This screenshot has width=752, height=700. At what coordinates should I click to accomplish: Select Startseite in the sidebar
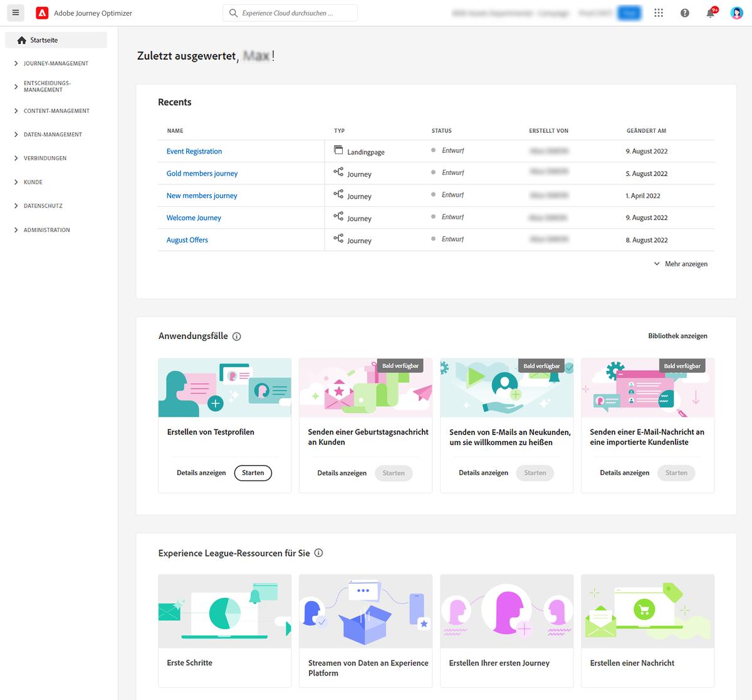pyautogui.click(x=44, y=39)
